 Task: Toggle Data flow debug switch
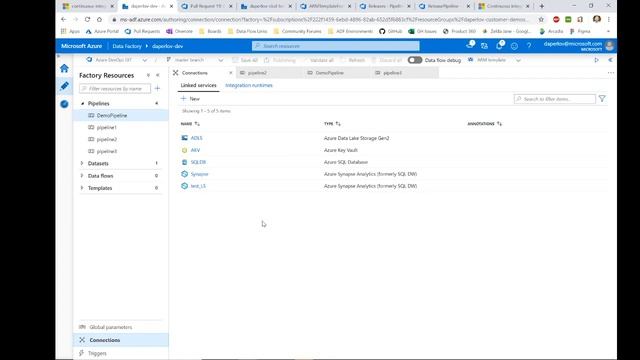pos(415,60)
